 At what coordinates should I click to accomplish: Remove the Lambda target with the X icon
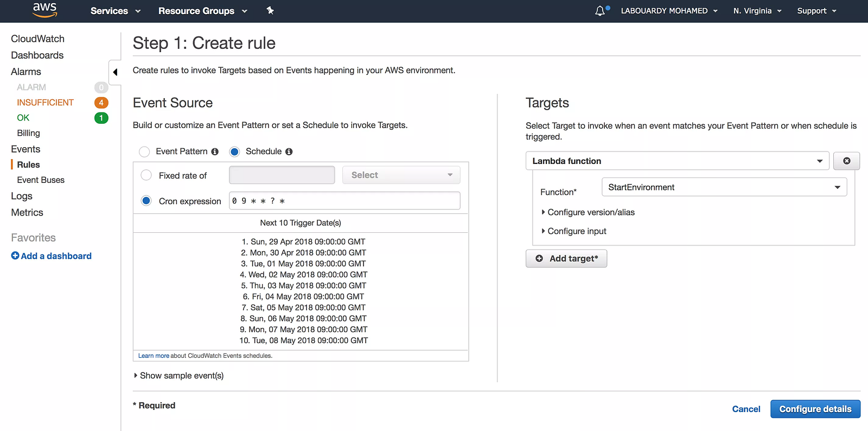[x=846, y=161]
